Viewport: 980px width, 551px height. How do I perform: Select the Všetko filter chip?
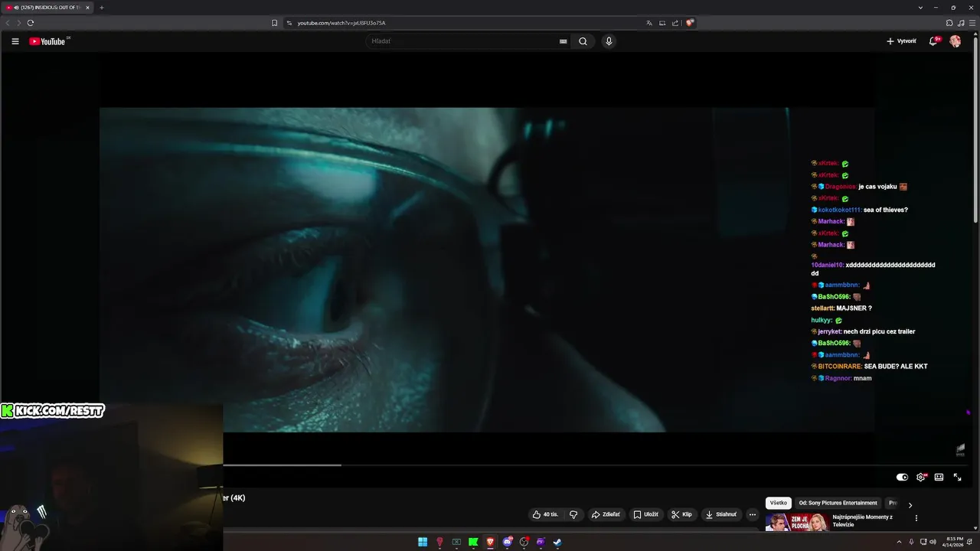[779, 503]
